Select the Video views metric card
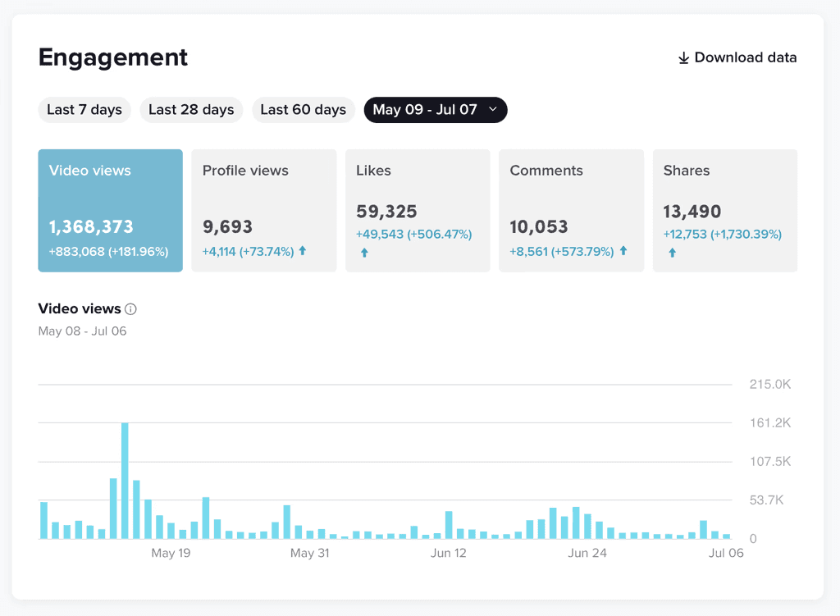 [111, 211]
